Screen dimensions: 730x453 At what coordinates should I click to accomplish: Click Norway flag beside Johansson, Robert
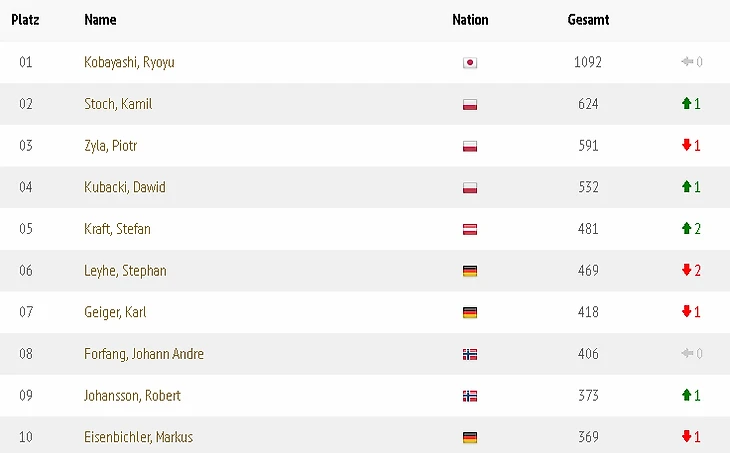[x=470, y=396]
